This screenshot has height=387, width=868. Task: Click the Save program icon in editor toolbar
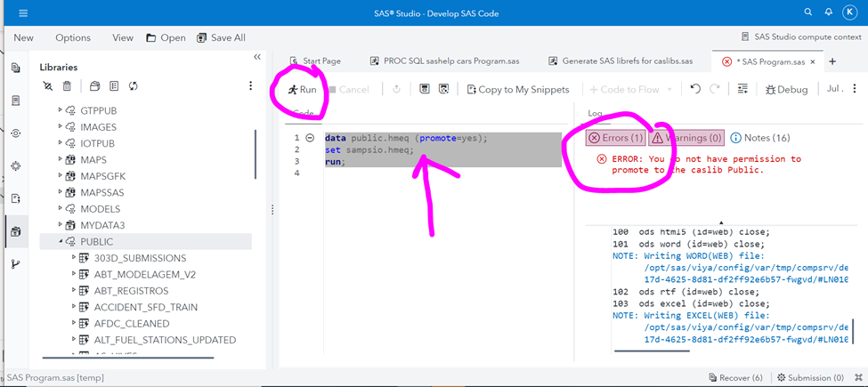click(x=424, y=89)
